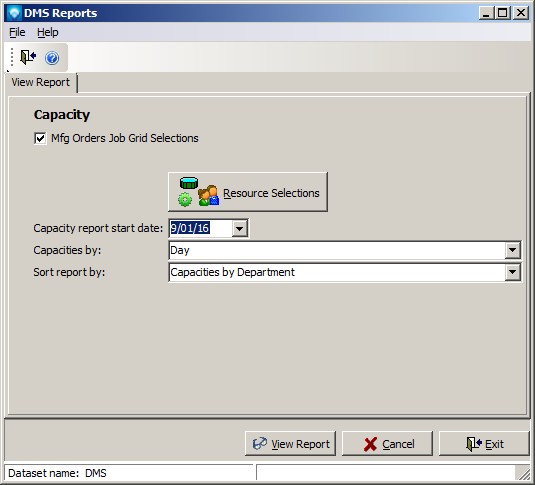Click the DMS Reports title bar app icon
Image resolution: width=535 pixels, height=485 pixels.
click(14, 13)
